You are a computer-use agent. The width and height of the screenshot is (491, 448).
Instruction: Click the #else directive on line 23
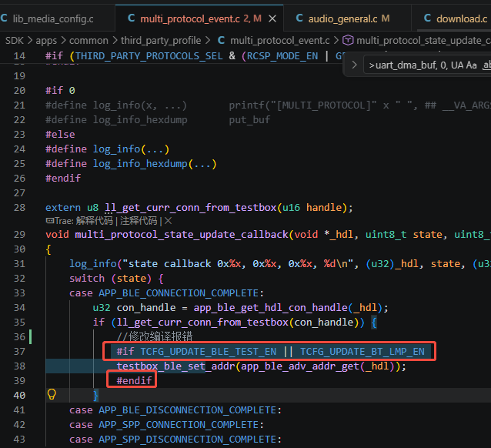point(60,135)
